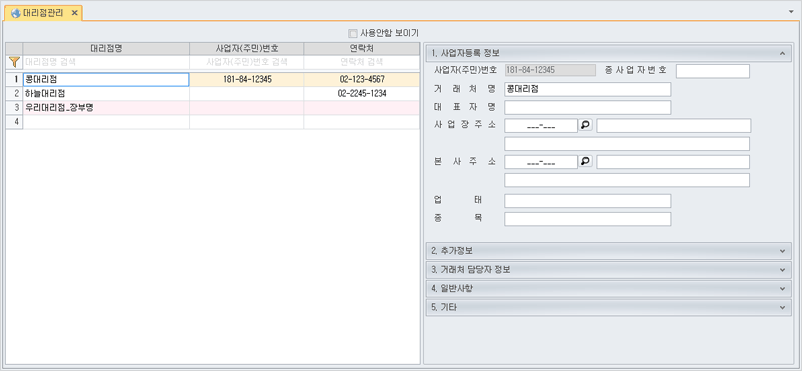Image resolution: width=802 pixels, height=371 pixels.
Task: Click 사업장주소 main address field
Action: point(674,126)
